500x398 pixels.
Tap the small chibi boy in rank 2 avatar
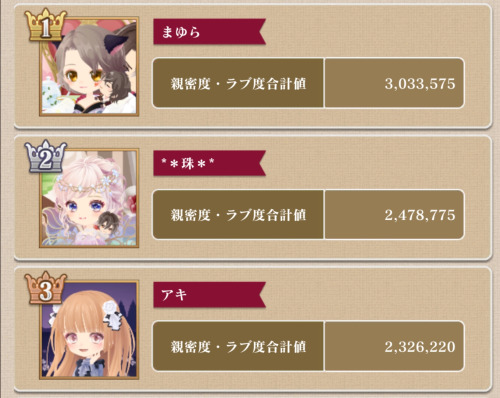[x=107, y=223]
